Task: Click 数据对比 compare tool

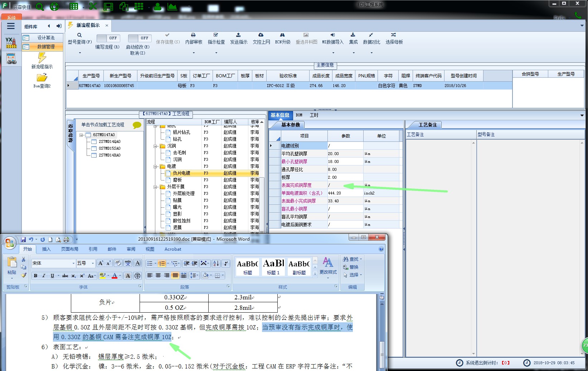Action: (371, 39)
